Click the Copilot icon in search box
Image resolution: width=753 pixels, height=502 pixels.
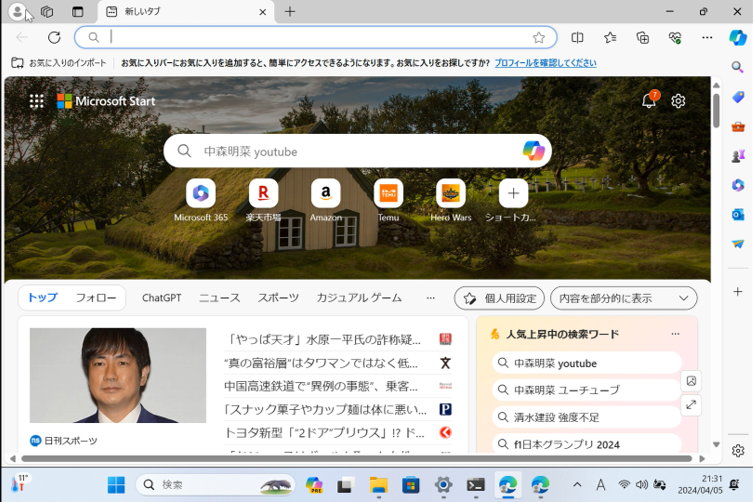coord(534,151)
